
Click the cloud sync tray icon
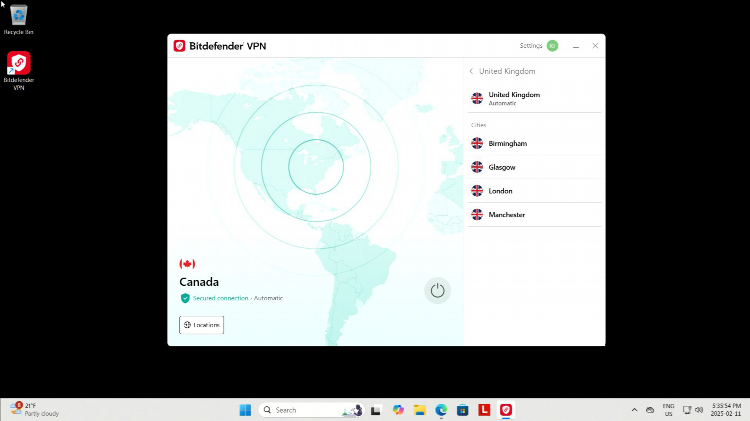pyautogui.click(x=650, y=410)
